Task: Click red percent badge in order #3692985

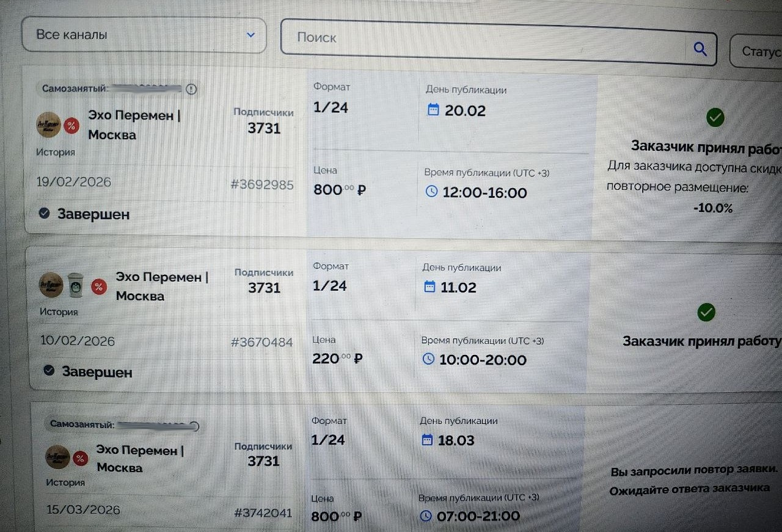Action: click(72, 126)
